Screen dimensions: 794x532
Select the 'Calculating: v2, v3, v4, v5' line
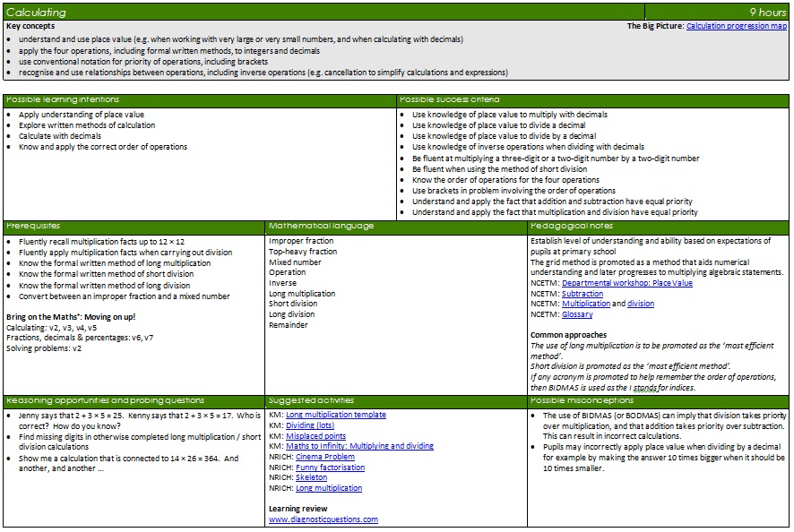(51, 328)
